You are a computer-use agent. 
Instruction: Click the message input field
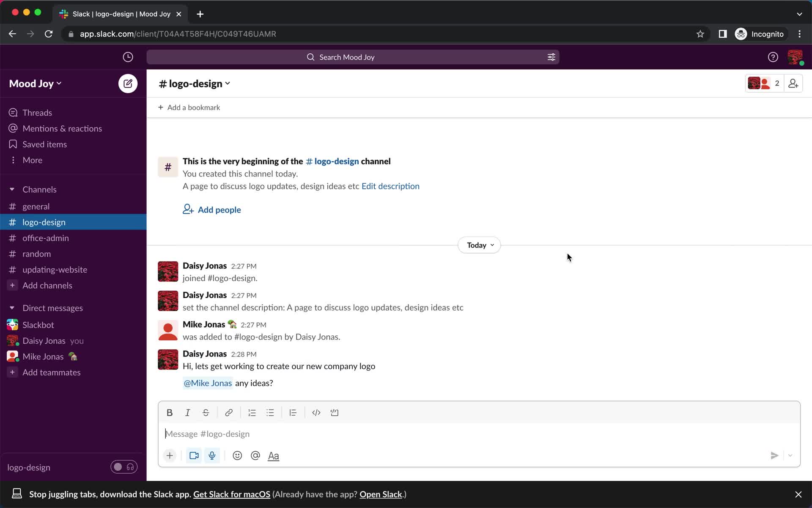point(479,433)
